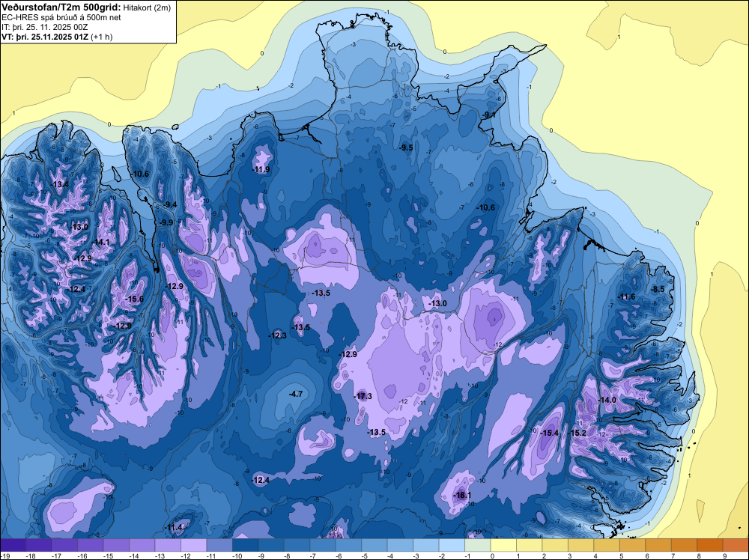The image size is (749, 560).
Task: Choose the light yellow legend swatch between 0 and 1
Action: (503, 545)
